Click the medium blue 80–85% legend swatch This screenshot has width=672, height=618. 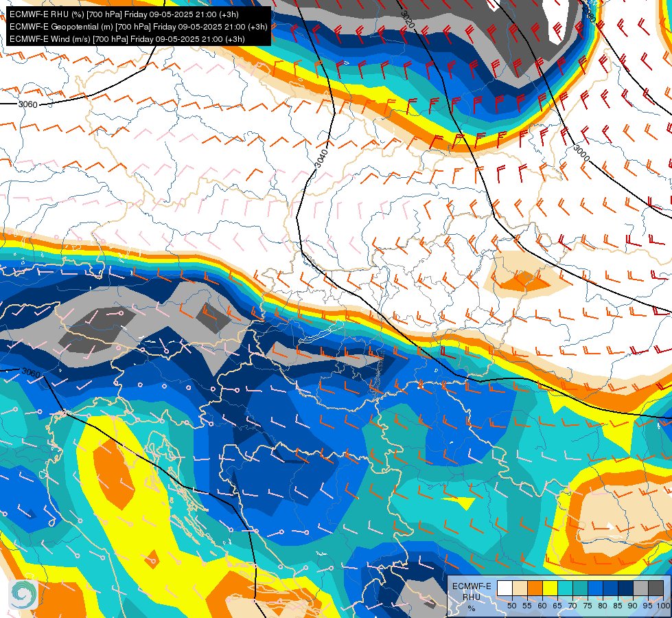pyautogui.click(x=611, y=588)
